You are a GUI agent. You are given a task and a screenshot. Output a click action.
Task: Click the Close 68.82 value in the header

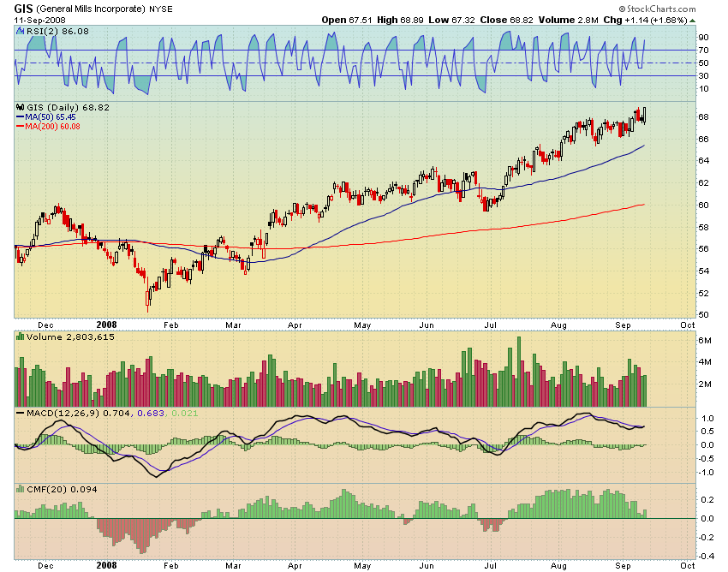coord(506,20)
